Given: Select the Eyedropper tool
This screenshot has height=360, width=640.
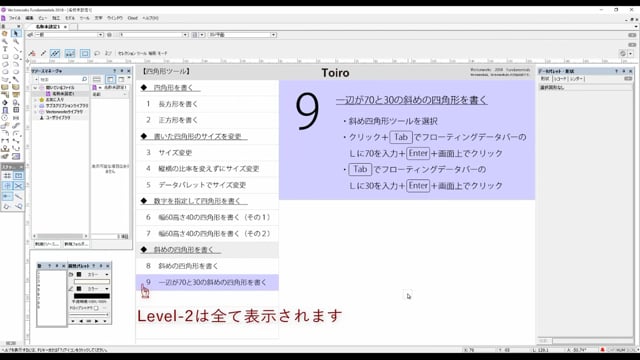Looking at the screenshot, I should pos(16,80).
